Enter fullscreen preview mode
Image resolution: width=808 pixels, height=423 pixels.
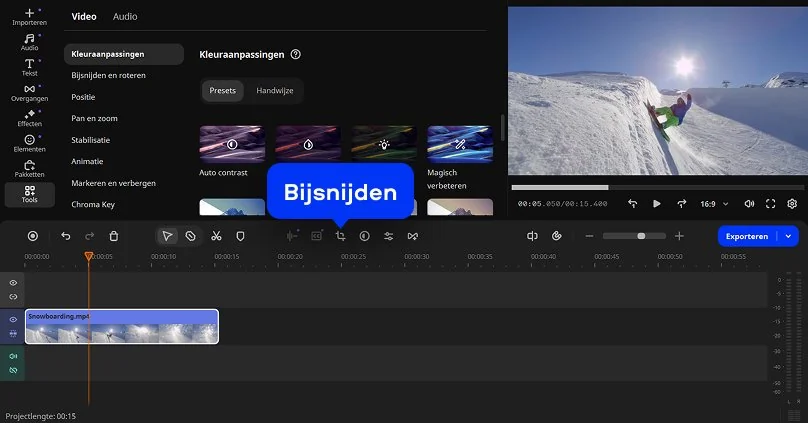click(x=770, y=204)
